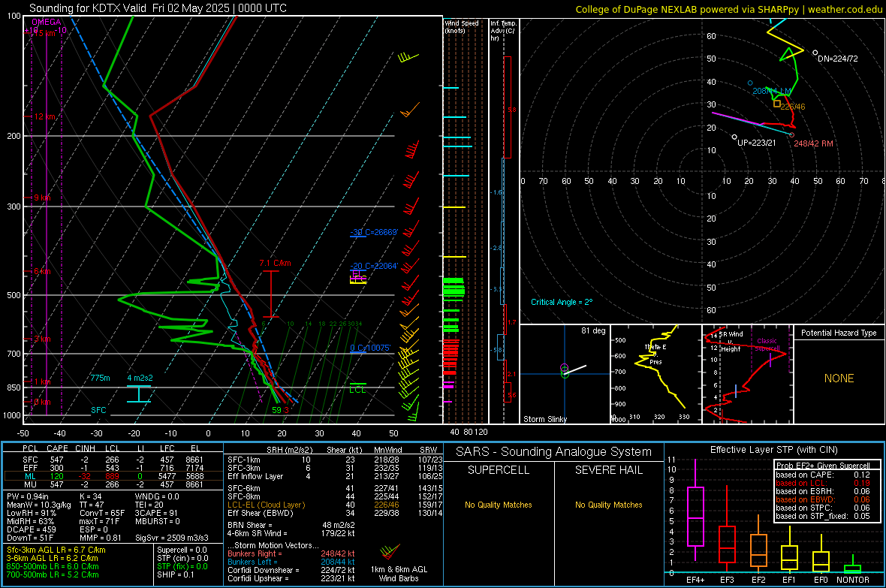Select the SFC parcel row

tap(113, 460)
